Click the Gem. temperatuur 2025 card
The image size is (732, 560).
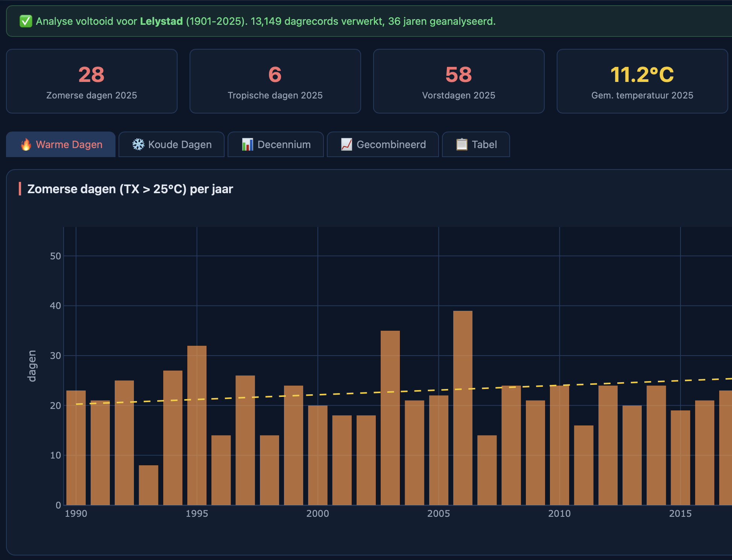click(x=642, y=81)
